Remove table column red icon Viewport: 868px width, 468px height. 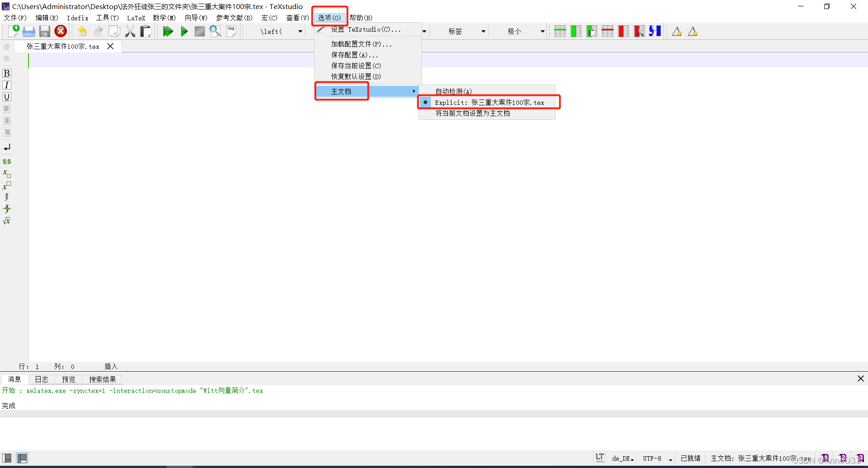click(x=623, y=31)
